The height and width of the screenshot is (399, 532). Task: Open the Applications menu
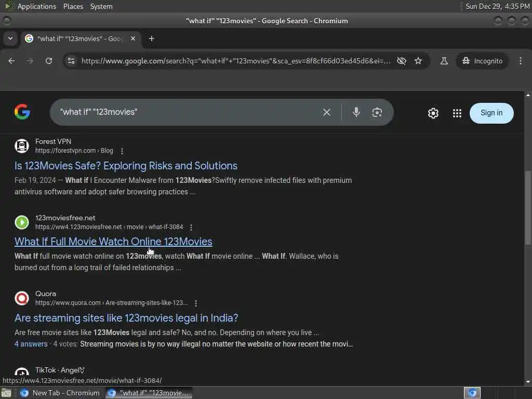tap(37, 6)
